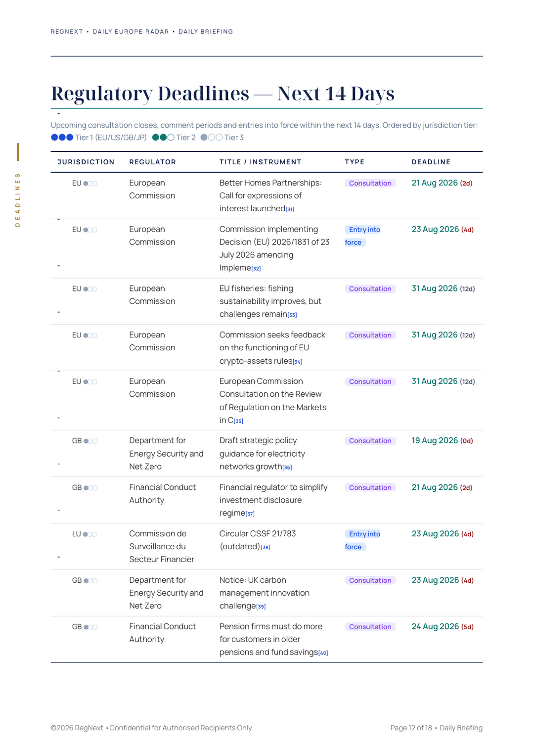
Task: Click Commission seeks feedback crypto-assets title
Action: pyautogui.click(x=272, y=348)
